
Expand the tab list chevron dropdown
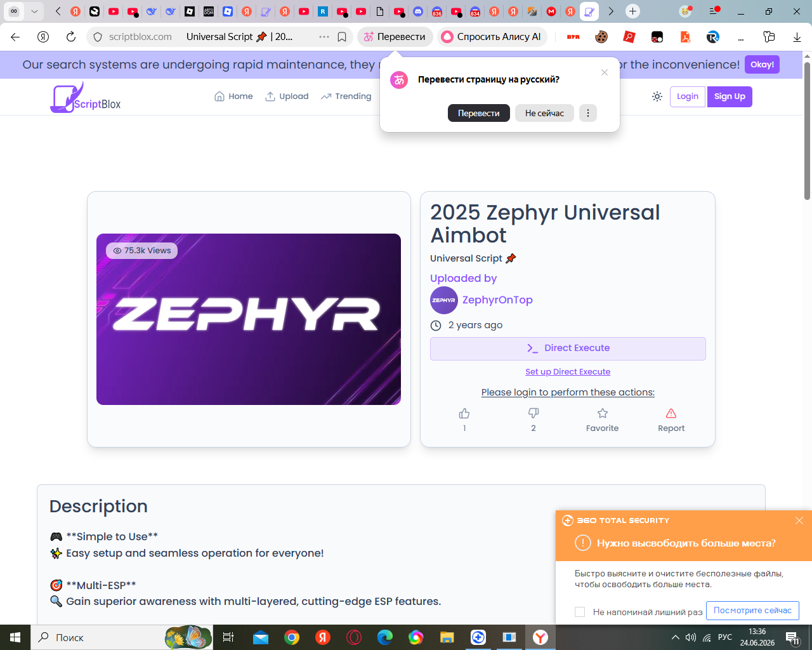pos(34,11)
